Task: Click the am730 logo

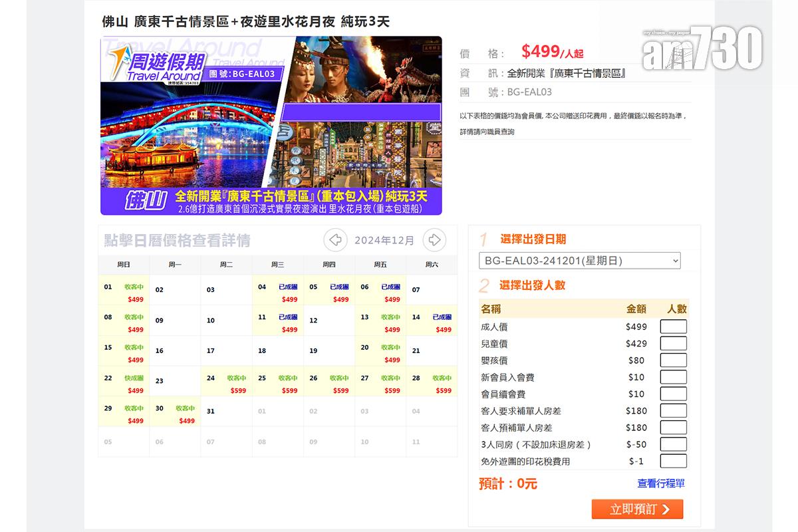Action: click(702, 49)
